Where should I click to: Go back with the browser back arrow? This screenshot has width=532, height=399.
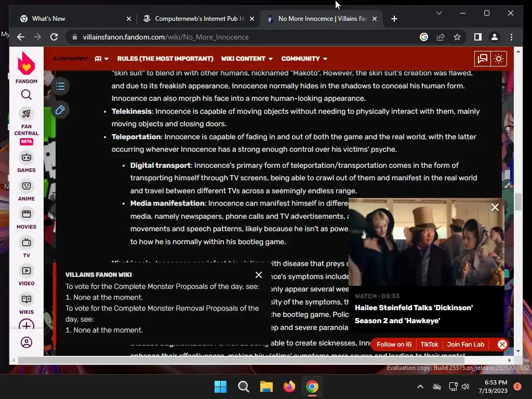pos(21,37)
